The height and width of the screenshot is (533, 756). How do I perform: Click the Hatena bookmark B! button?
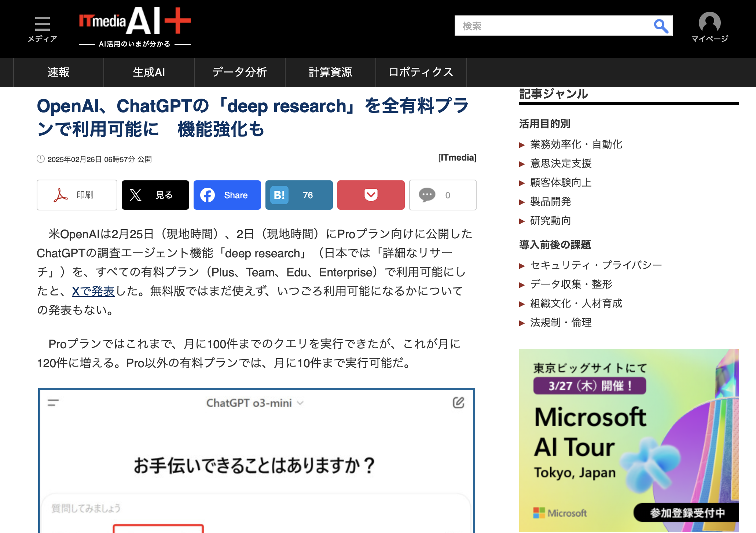299,195
